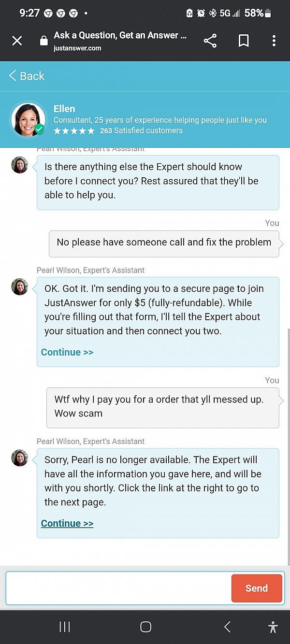The width and height of the screenshot is (290, 644).
Task: Tap the five-star rating for Ellen
Action: (74, 131)
